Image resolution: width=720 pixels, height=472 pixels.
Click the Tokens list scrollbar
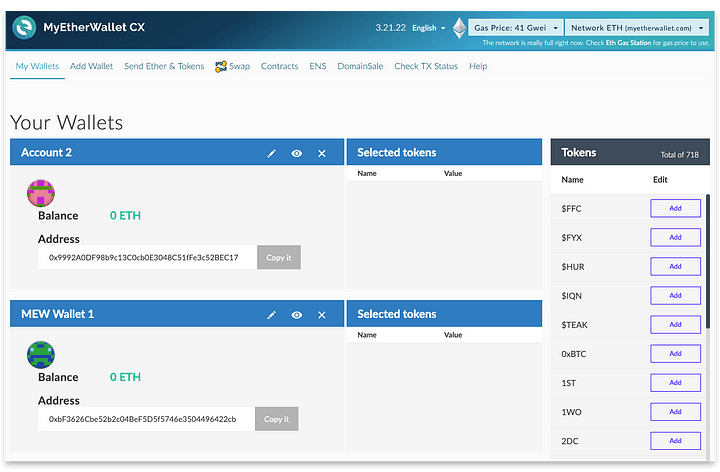tap(708, 260)
